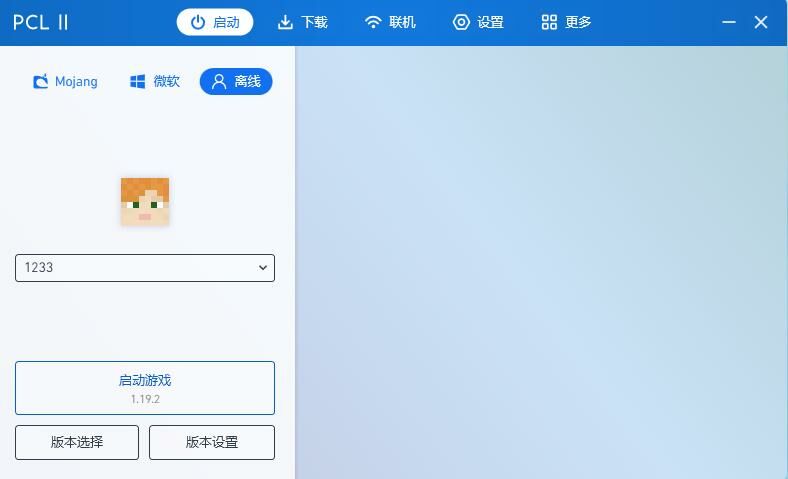Screen dimensions: 788x479
Task: Click the Mojang logo icon
Action: pos(41,81)
